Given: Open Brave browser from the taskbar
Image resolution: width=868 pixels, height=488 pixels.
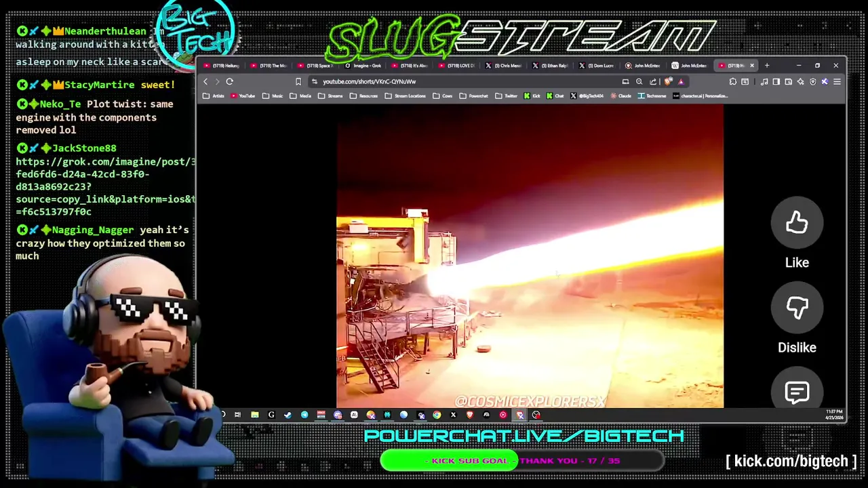Looking at the screenshot, I should [x=470, y=415].
